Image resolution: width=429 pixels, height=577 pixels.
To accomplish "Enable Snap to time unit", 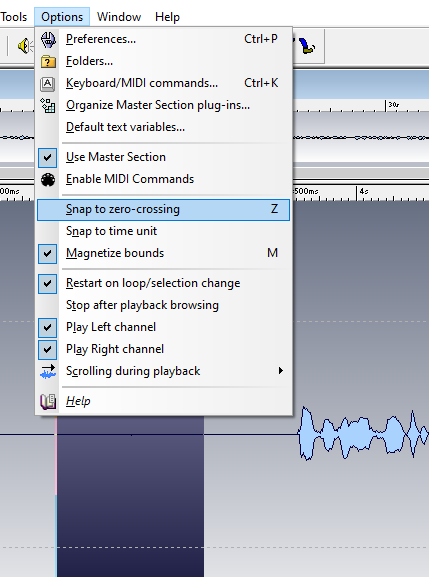I will point(163,231).
